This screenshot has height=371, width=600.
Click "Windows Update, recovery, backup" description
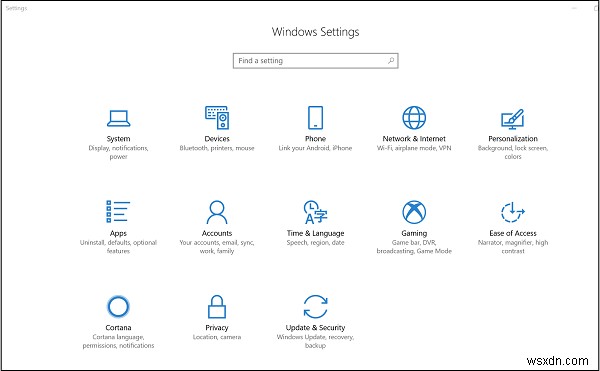point(315,341)
